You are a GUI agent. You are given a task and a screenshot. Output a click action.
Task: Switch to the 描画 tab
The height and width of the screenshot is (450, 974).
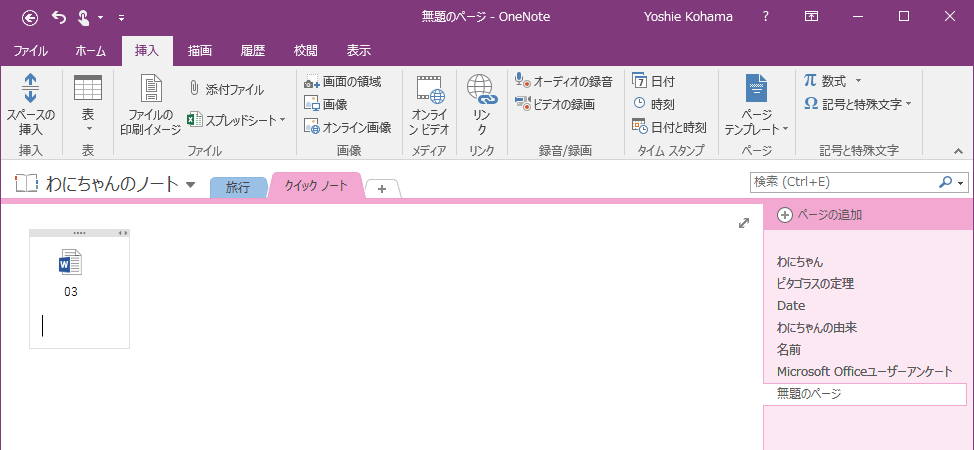click(x=199, y=51)
